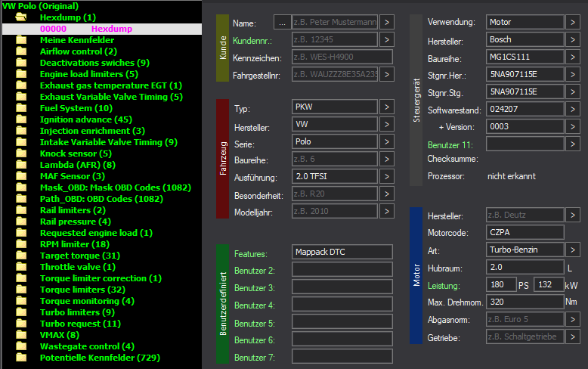Open the arrow list for Art Turbo-Benzin
Viewport: 588px width, 369px height.
pyautogui.click(x=573, y=250)
